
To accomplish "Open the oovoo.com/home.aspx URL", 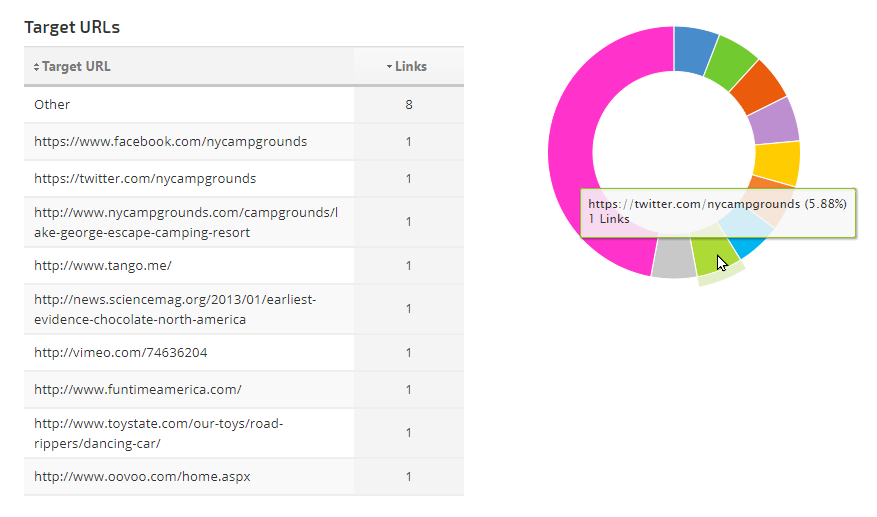I will tap(142, 477).
